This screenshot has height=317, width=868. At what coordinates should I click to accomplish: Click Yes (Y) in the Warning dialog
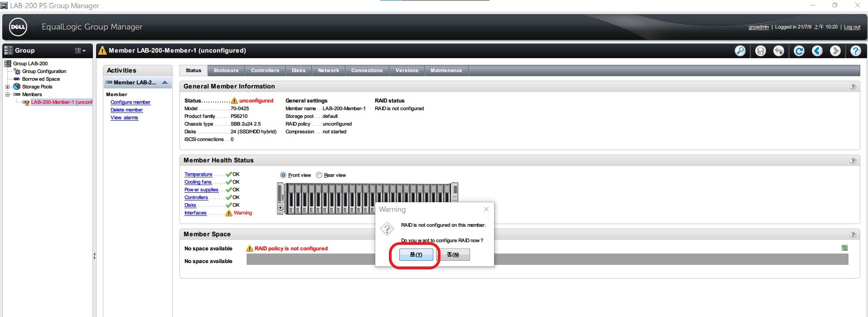(x=416, y=255)
